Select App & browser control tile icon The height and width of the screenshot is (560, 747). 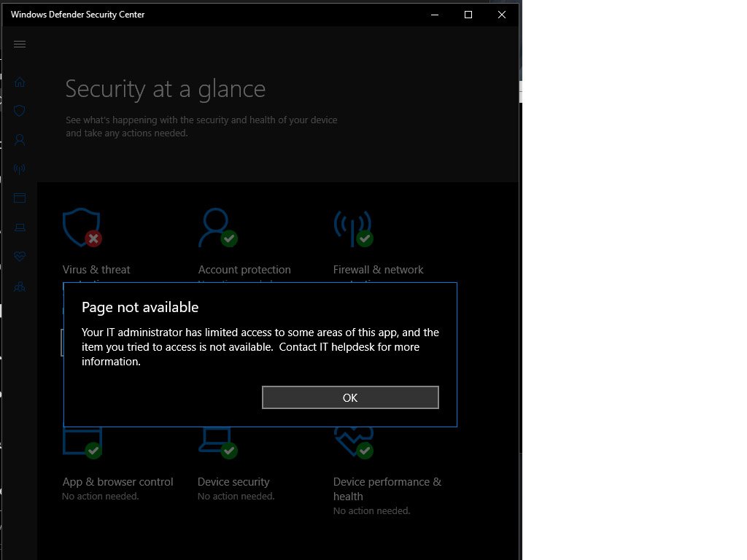tap(82, 443)
